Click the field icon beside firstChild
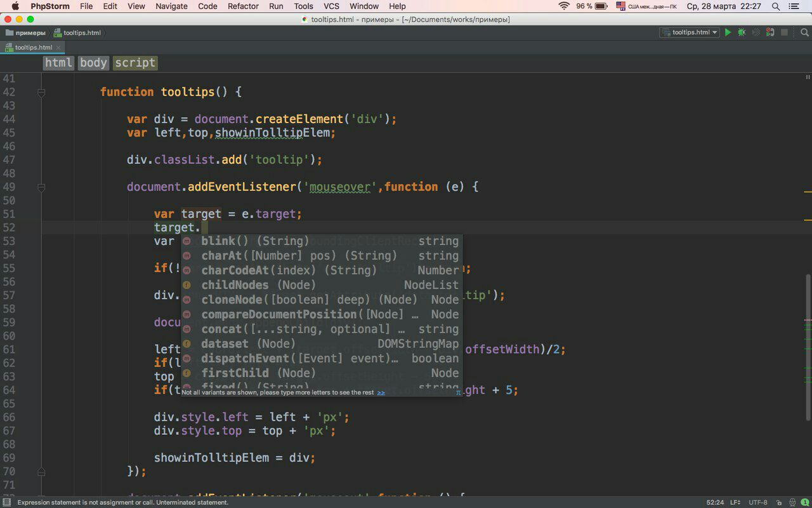This screenshot has height=508, width=812. pos(187,373)
